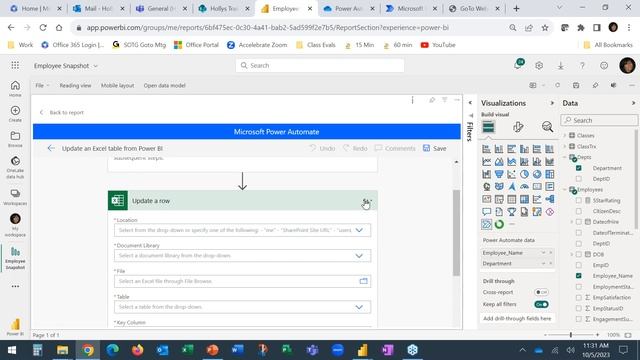Open Workspaces icon in left sidebar
This screenshot has height=360, width=640.
15,196
